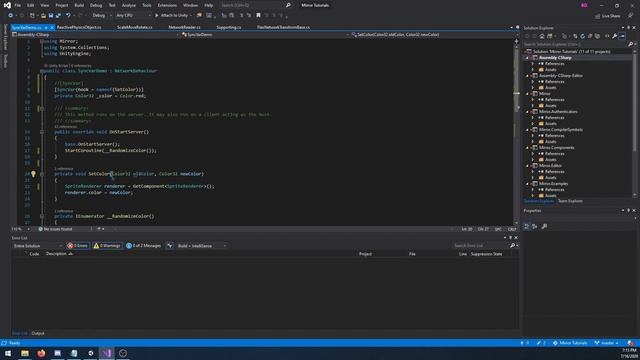Click the Categorized icon in the Properties panel
Screen dimensions: 640x360
[527, 227]
